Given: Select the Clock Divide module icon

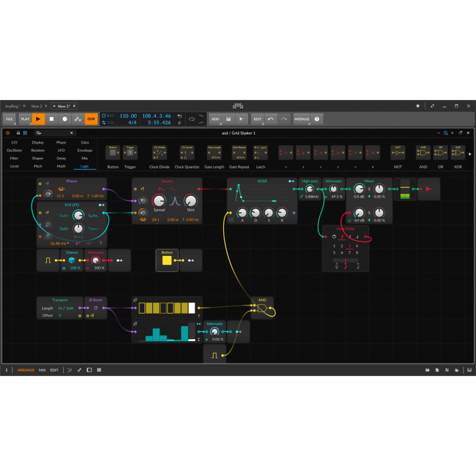Looking at the screenshot, I should 159,153.
